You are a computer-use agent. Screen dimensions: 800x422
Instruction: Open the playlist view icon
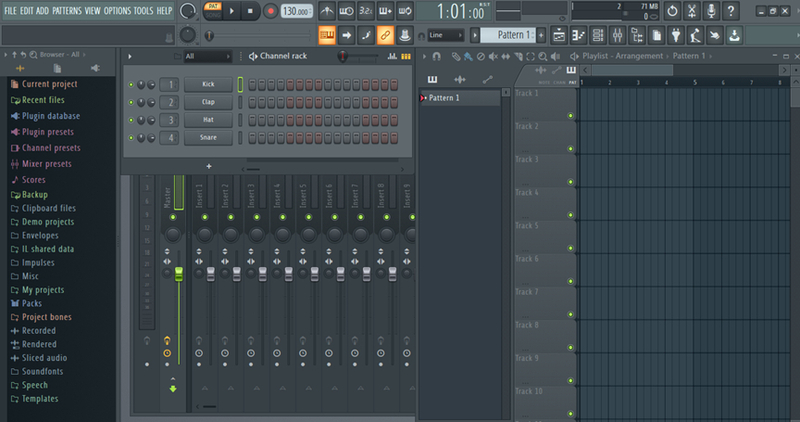pyautogui.click(x=559, y=35)
